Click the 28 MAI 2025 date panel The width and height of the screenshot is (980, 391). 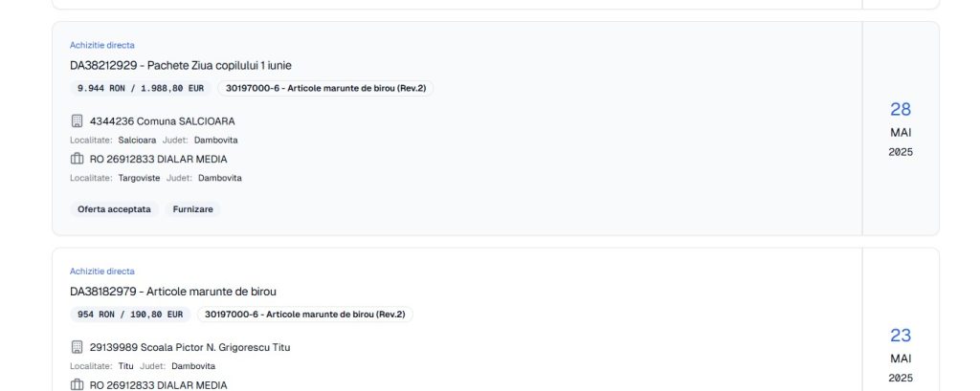pos(901,128)
